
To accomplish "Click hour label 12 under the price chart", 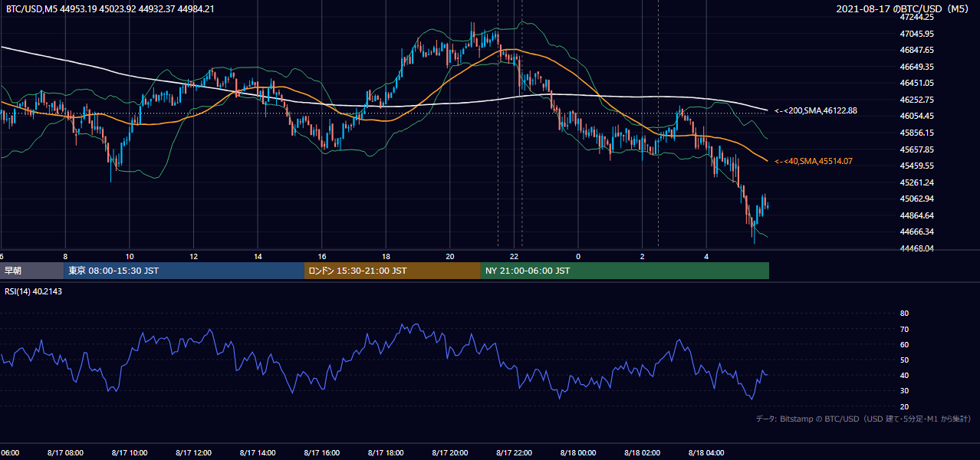I will 194,256.
